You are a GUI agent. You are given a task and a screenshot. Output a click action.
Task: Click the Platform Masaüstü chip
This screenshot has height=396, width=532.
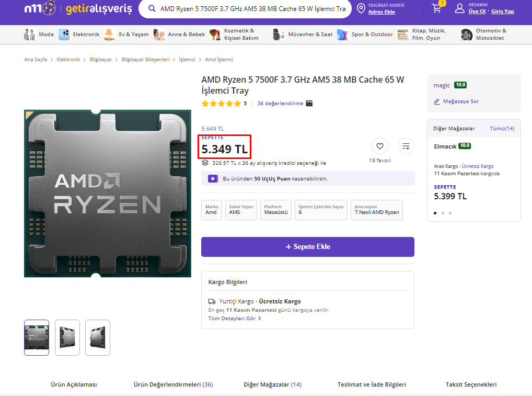coord(276,210)
